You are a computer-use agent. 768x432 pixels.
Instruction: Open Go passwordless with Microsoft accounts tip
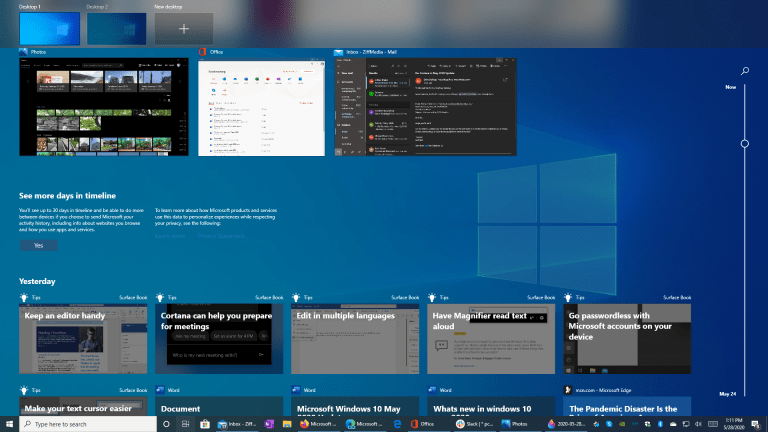627,338
